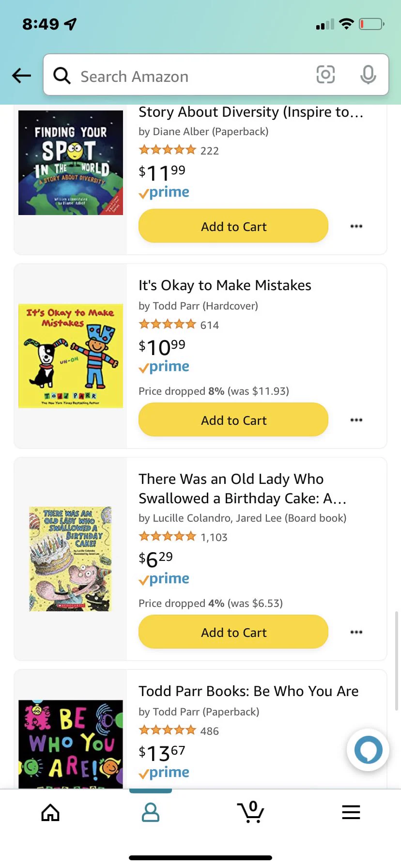Tap the microphone voice search icon

(x=368, y=75)
